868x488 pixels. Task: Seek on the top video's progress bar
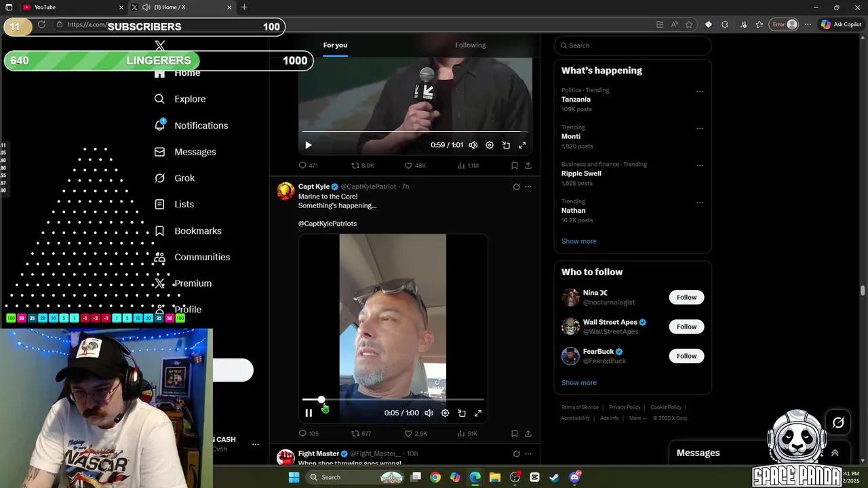[415, 131]
